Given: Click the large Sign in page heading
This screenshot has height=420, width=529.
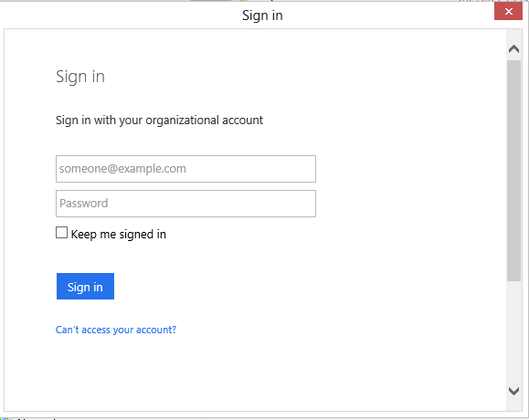Looking at the screenshot, I should point(80,78).
